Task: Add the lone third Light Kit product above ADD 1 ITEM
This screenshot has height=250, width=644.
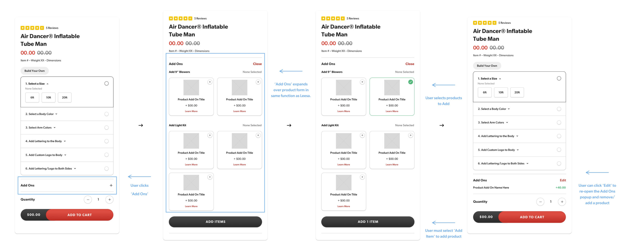Action: [362, 177]
